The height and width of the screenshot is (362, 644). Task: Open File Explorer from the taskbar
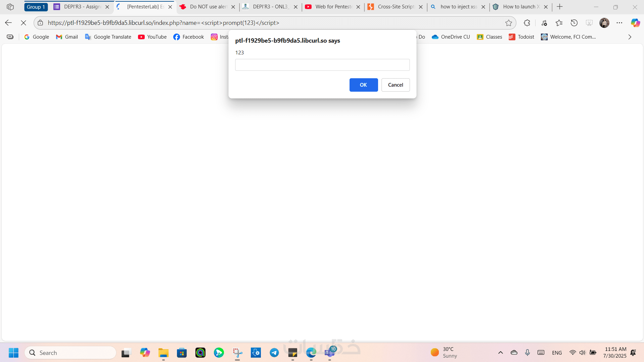(164, 353)
